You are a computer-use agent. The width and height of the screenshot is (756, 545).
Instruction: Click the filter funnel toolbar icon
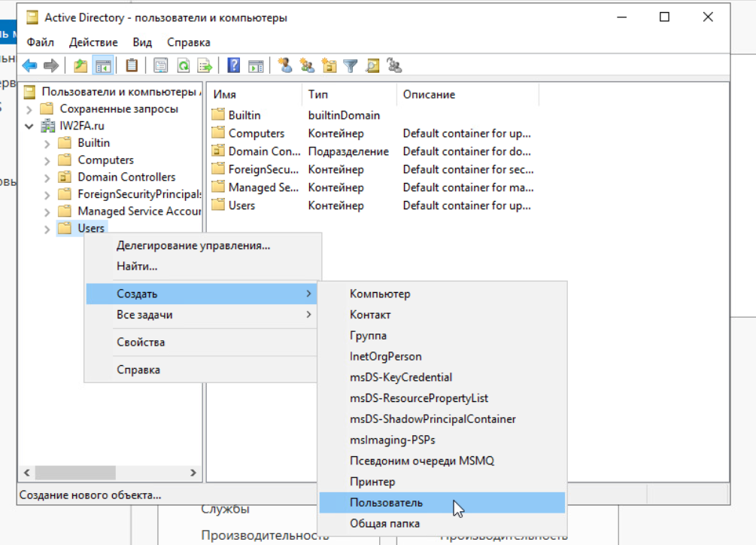point(350,65)
